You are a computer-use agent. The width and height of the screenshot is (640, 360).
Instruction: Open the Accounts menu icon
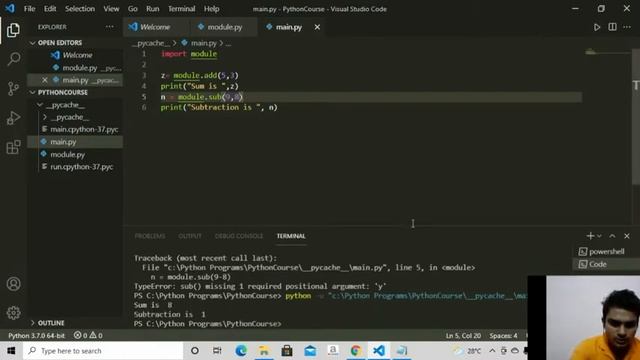pos(13,284)
